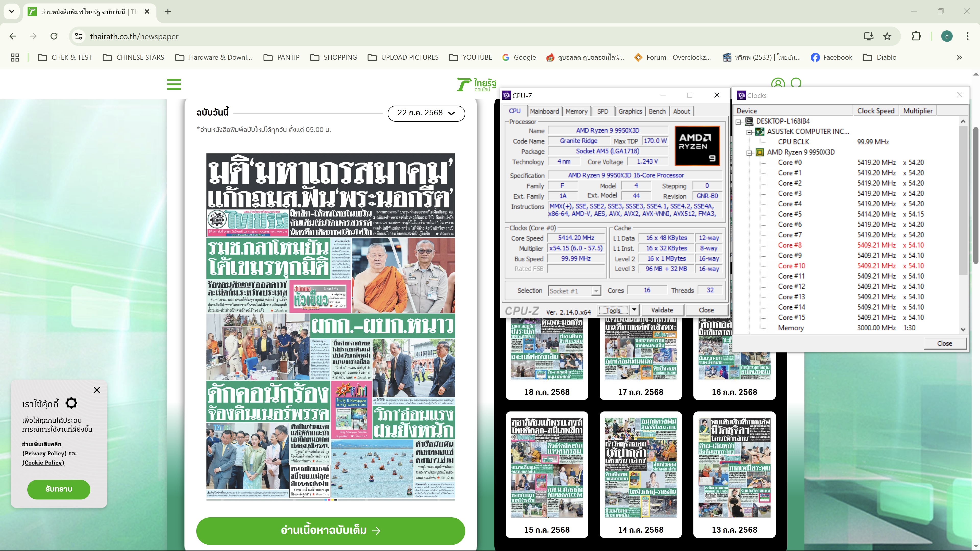The width and height of the screenshot is (980, 551).
Task: Click อ่านเนื้อหาฉบับเต็ม read full issue button
Action: click(x=330, y=531)
